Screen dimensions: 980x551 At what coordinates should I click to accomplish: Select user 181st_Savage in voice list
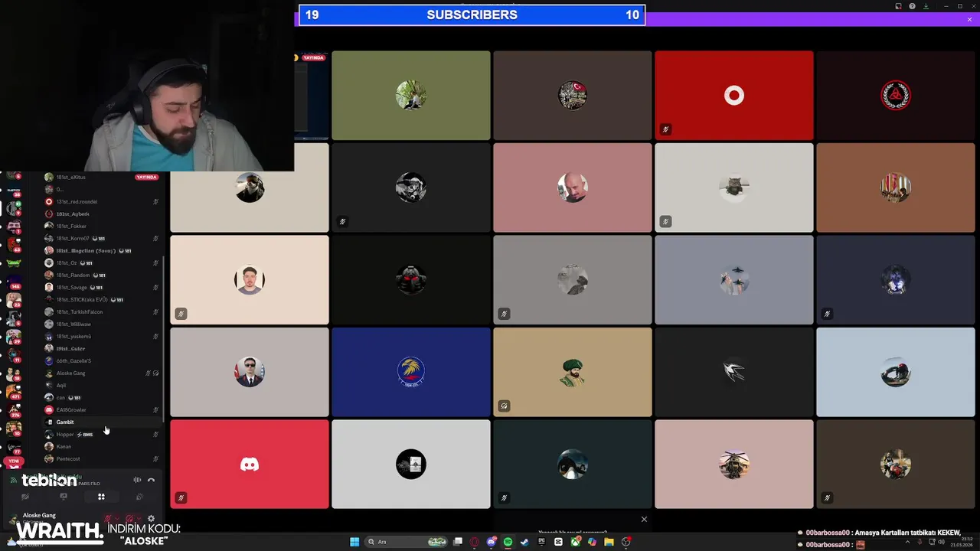tap(102, 287)
